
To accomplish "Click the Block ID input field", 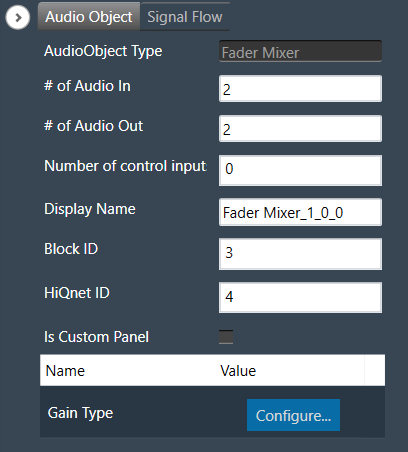I will [300, 254].
